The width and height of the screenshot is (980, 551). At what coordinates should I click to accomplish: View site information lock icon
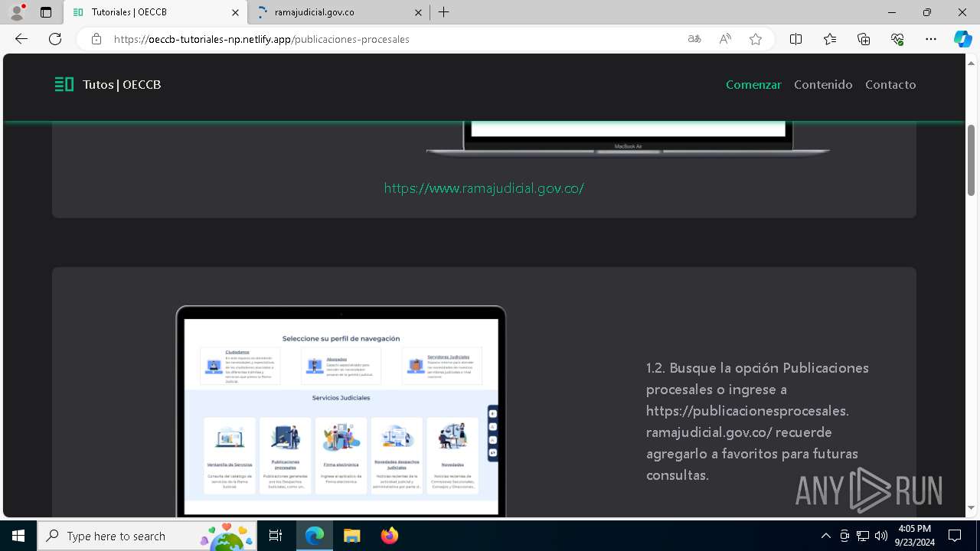(96, 39)
